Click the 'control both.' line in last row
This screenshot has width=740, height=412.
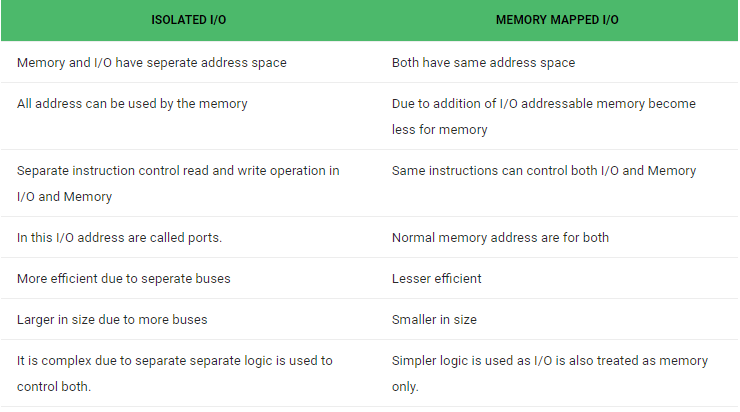coord(54,387)
